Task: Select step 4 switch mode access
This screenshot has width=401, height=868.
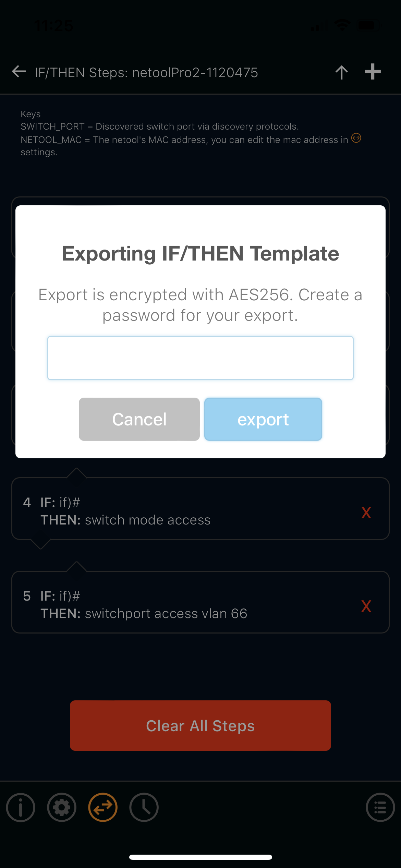Action: pos(200,508)
